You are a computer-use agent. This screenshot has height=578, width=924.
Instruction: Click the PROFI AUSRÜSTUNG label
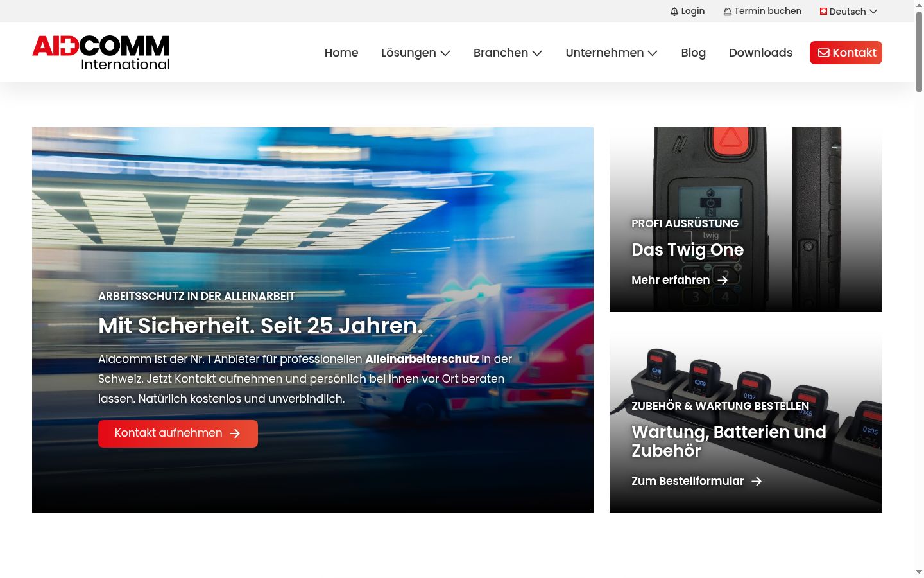point(685,223)
